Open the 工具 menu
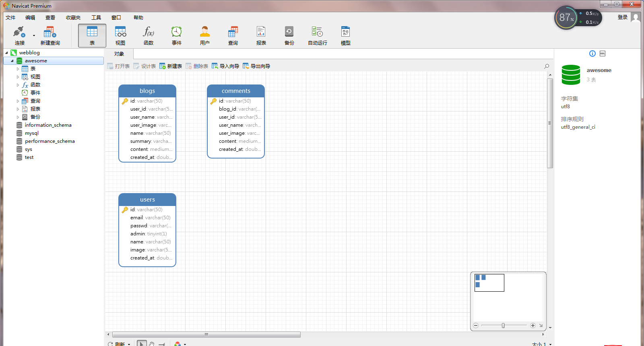644x346 pixels. [96, 17]
